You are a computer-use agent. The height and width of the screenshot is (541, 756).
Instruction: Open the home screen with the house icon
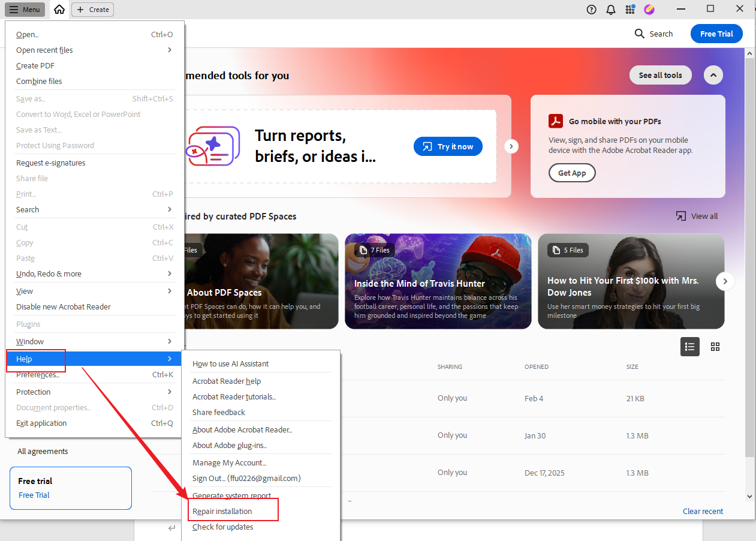tap(58, 9)
